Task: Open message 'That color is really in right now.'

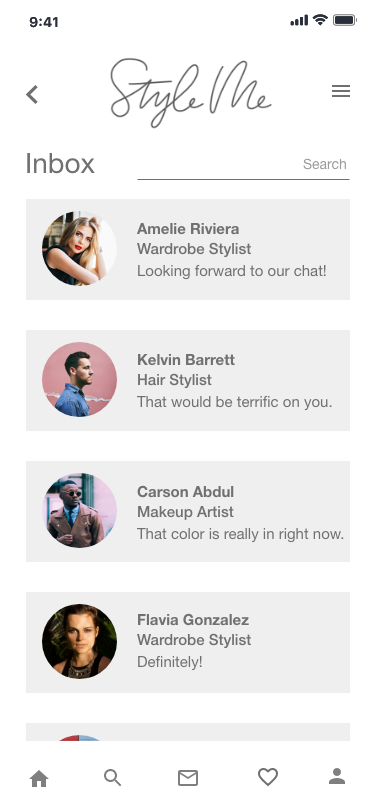Action: pyautogui.click(x=240, y=534)
